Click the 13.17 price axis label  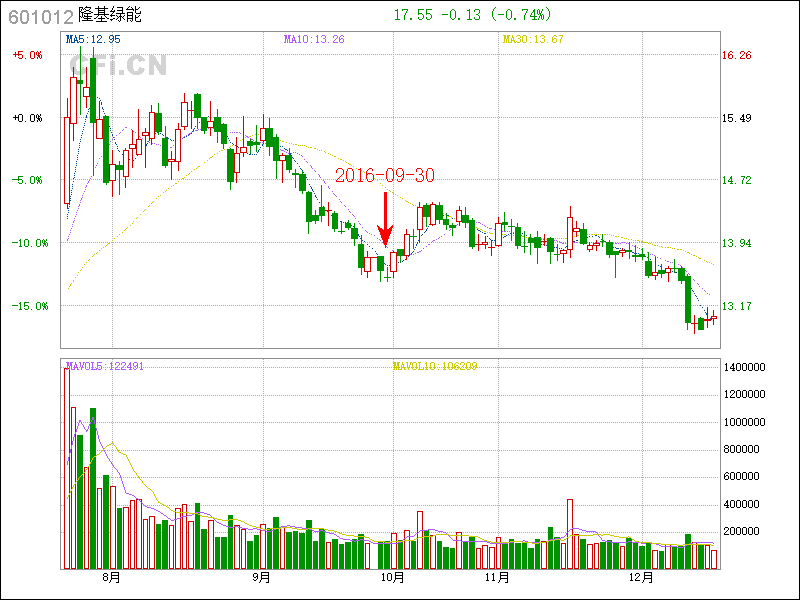[736, 306]
